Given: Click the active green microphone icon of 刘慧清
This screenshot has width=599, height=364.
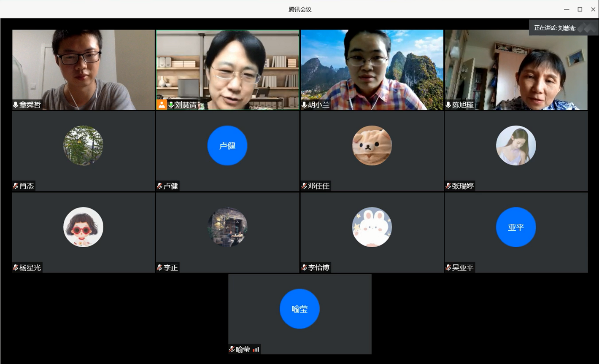Looking at the screenshot, I should (x=171, y=105).
